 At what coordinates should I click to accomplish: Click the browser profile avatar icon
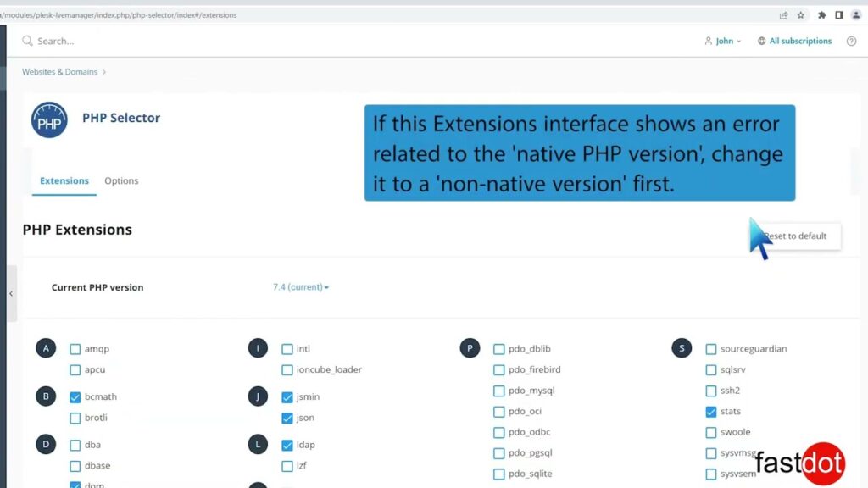click(x=856, y=14)
